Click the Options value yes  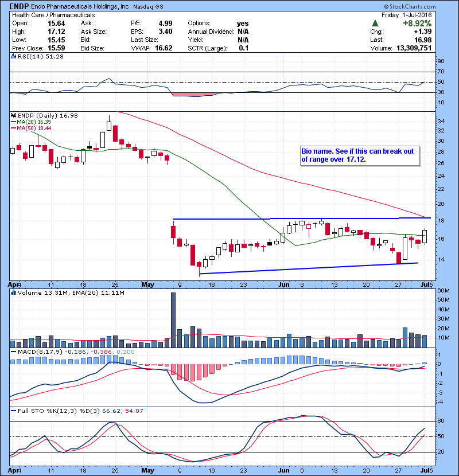(243, 24)
